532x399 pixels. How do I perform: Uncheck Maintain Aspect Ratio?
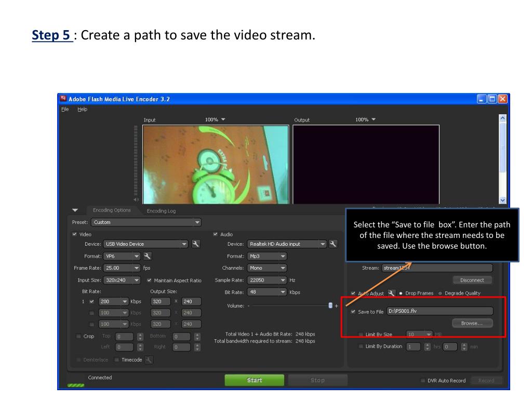[x=150, y=281]
